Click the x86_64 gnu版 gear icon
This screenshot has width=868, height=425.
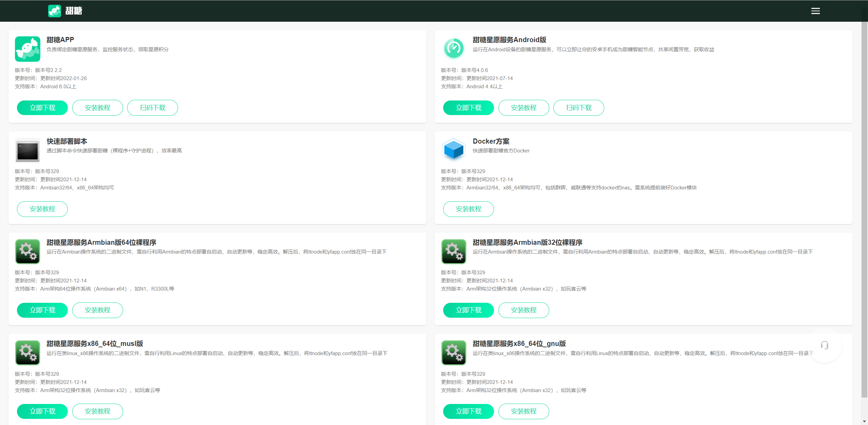(x=454, y=353)
